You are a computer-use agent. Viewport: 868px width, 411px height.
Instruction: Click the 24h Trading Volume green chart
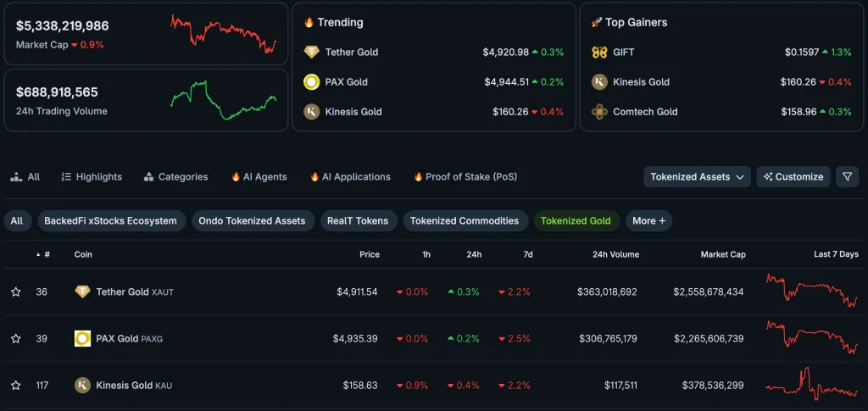click(224, 100)
